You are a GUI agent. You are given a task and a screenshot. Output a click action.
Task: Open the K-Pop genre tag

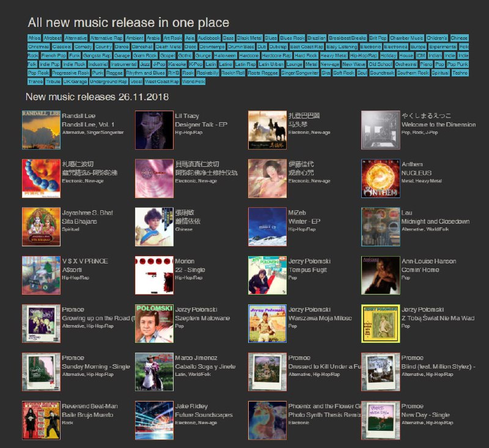tap(196, 64)
